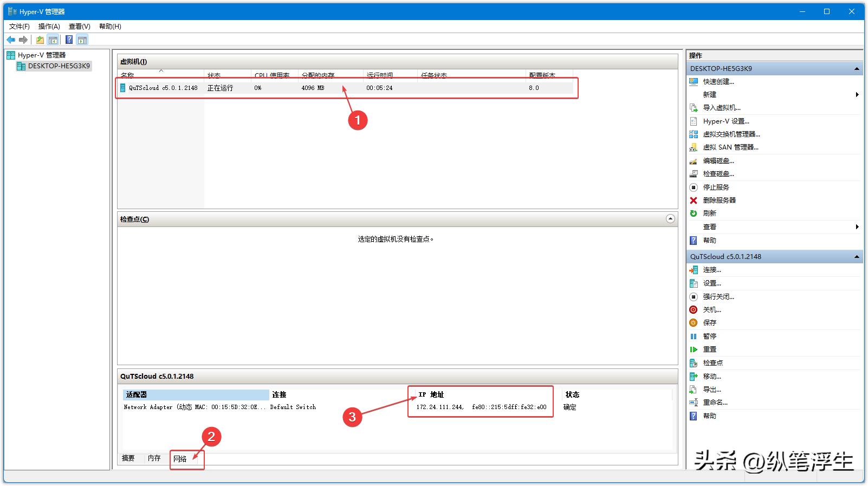Open 虚拟 SAN 管理器 action
The width and height of the screenshot is (868, 486).
[x=730, y=147]
